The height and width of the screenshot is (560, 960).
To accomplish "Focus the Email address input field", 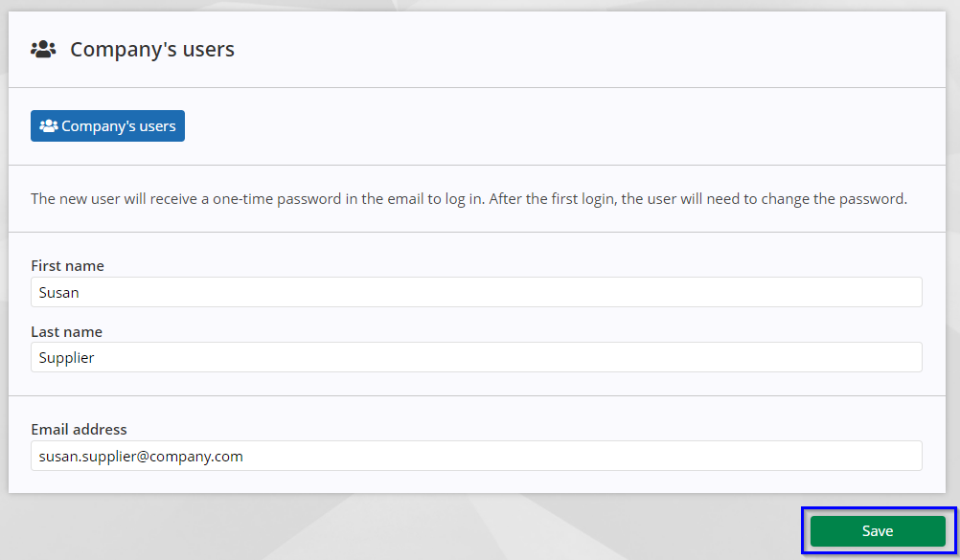I will (x=476, y=456).
